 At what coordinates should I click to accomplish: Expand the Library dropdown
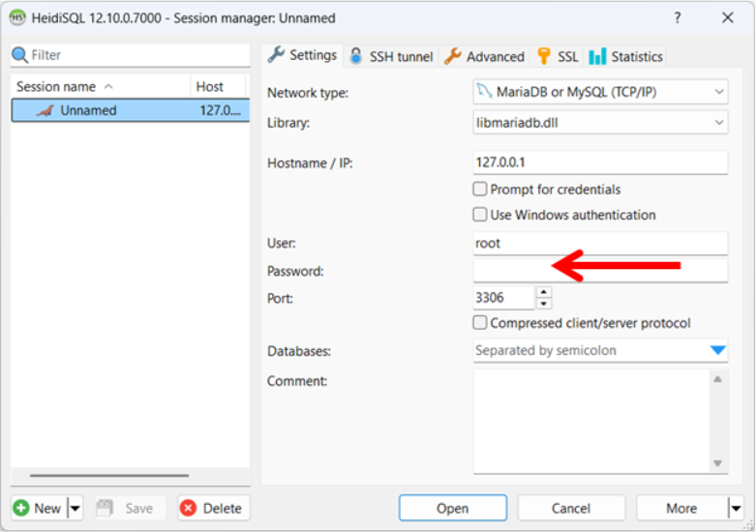[x=600, y=123]
